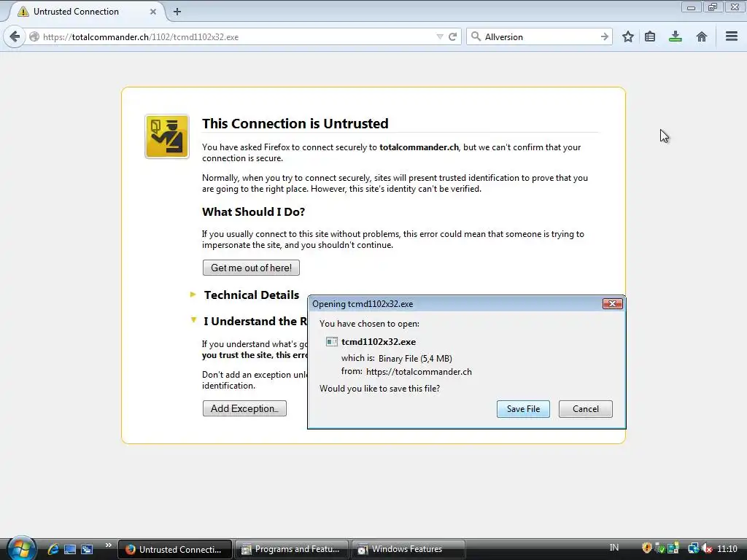Click the IN language indicator
Viewport: 747px width, 560px height.
pos(614,548)
